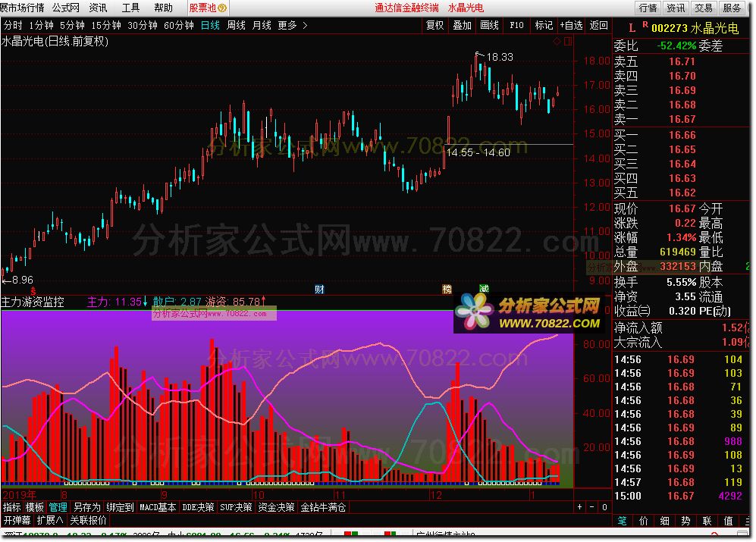Click the + zoom button in indicator bar
This screenshot has width=756, height=542.
coord(580,507)
